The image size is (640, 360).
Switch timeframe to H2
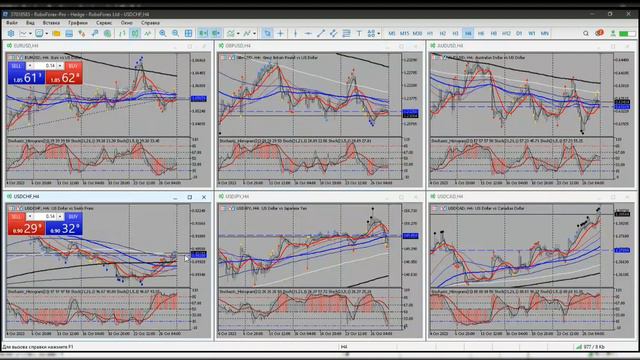point(442,33)
